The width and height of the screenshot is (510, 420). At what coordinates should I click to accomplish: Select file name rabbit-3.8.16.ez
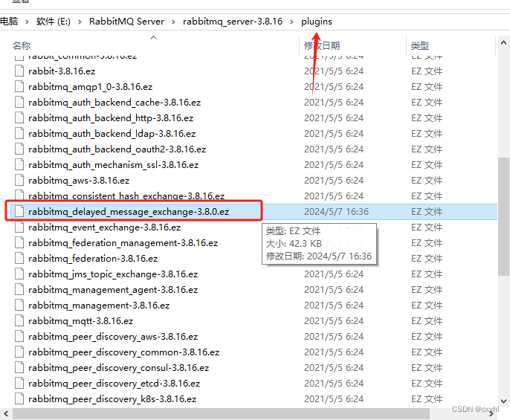click(x=62, y=71)
